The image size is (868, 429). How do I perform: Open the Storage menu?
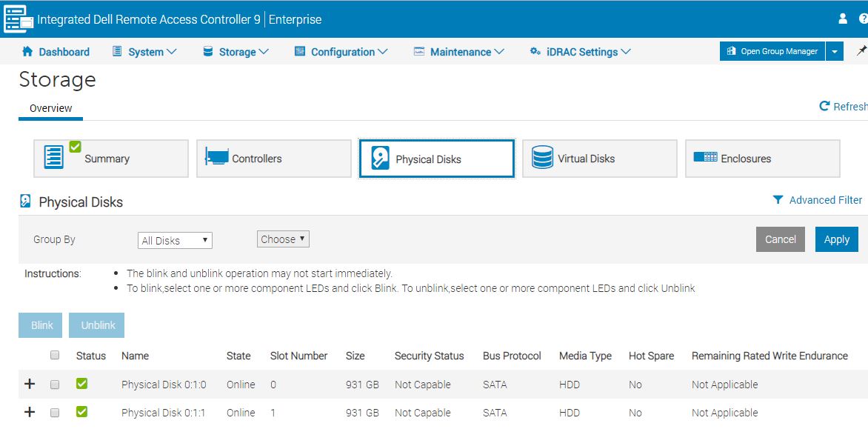pyautogui.click(x=236, y=52)
